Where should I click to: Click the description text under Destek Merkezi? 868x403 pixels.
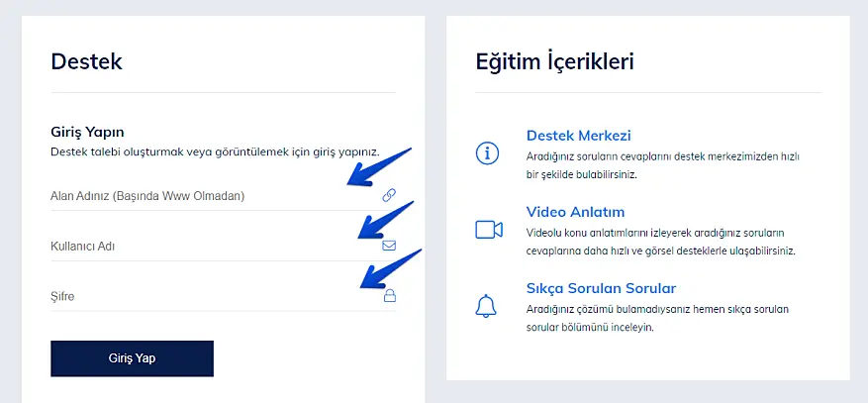[x=661, y=165]
